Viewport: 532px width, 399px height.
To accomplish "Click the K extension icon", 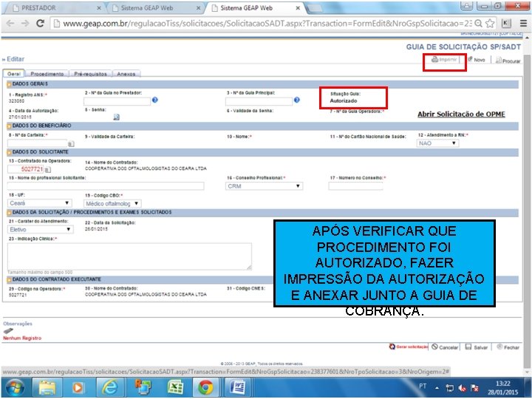I will [506, 23].
